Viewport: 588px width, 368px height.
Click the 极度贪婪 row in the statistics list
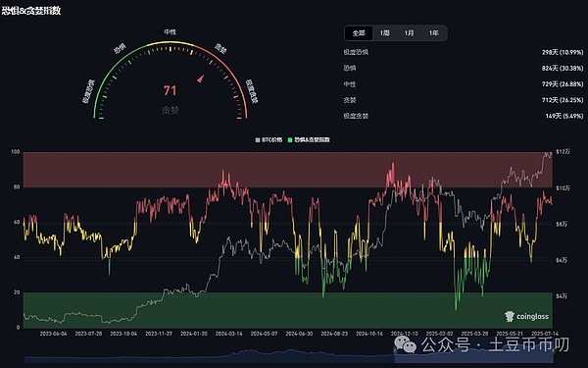point(464,116)
